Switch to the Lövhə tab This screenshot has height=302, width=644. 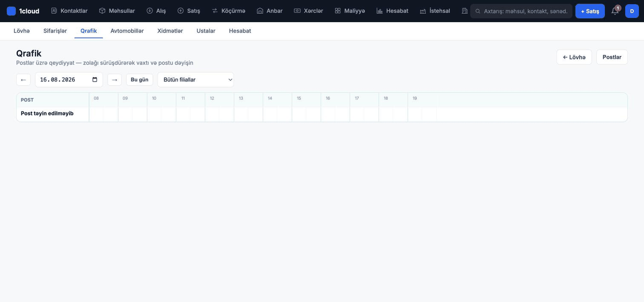tap(22, 31)
